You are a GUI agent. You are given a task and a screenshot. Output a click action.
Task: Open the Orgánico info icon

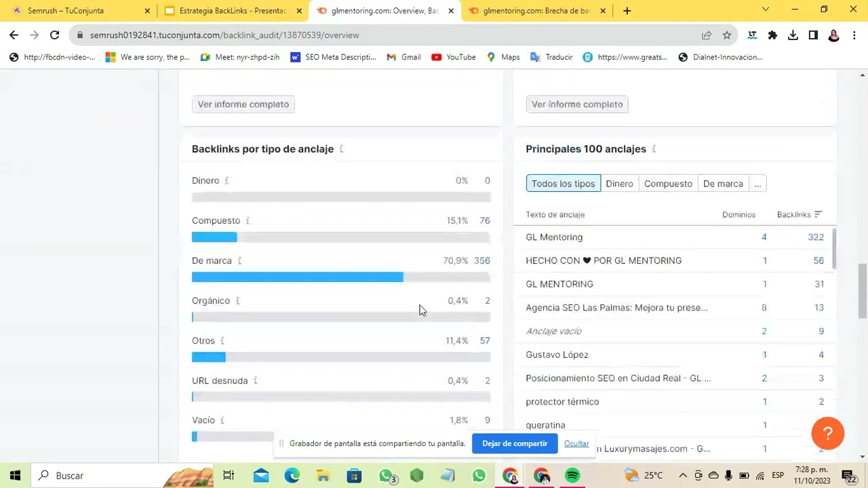point(237,301)
